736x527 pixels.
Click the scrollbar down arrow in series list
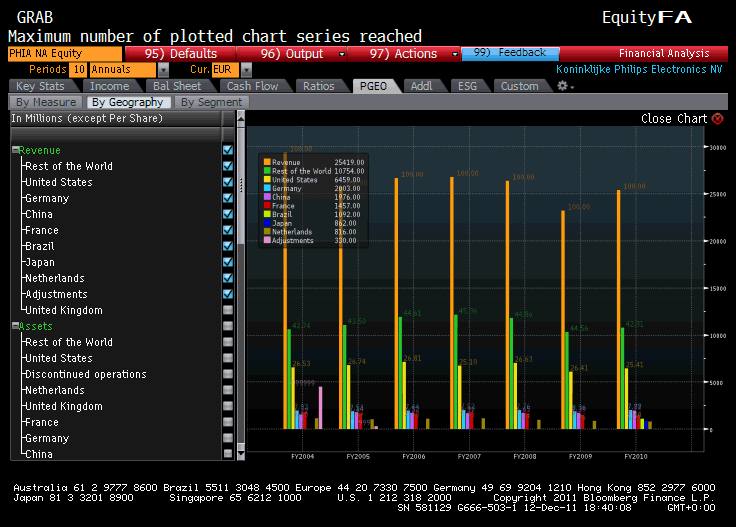(240, 453)
